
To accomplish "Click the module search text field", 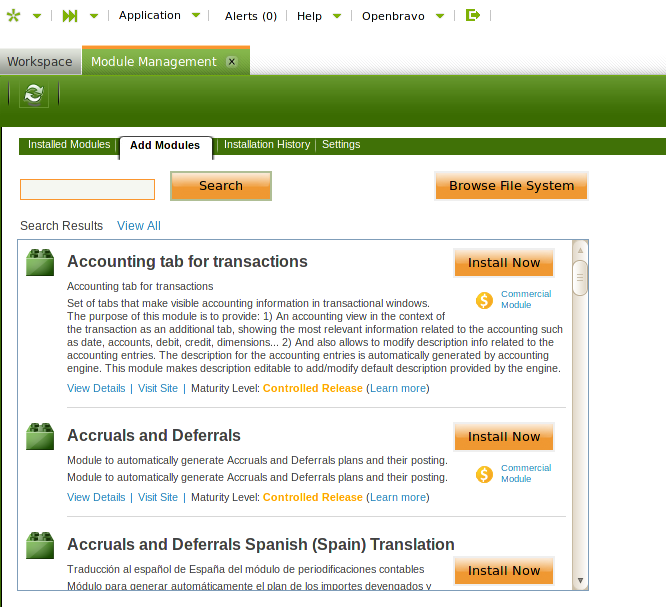I will [88, 189].
